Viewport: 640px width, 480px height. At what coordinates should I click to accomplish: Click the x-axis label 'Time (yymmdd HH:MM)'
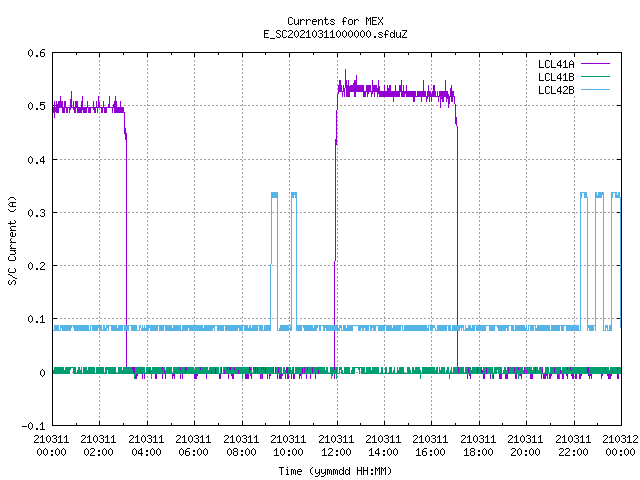coord(335,471)
